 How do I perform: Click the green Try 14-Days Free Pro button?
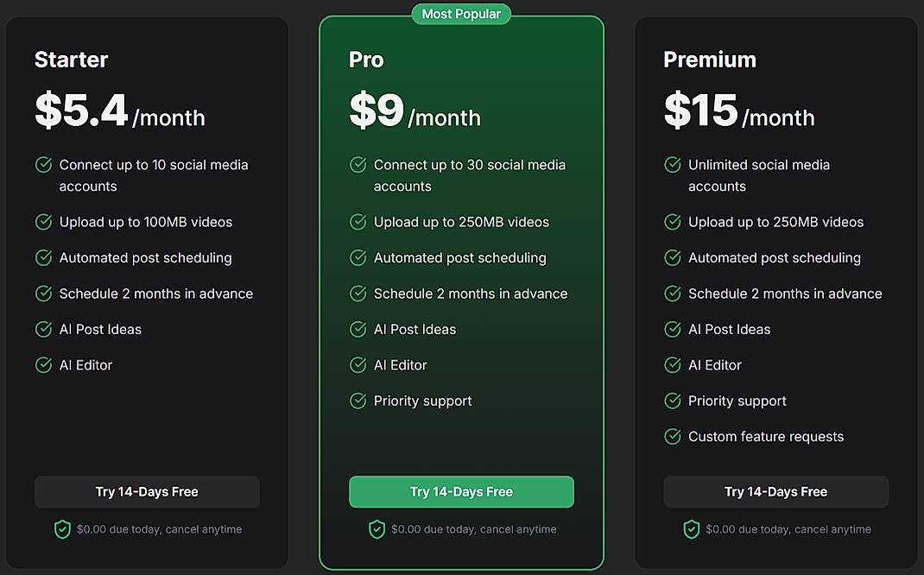click(461, 491)
